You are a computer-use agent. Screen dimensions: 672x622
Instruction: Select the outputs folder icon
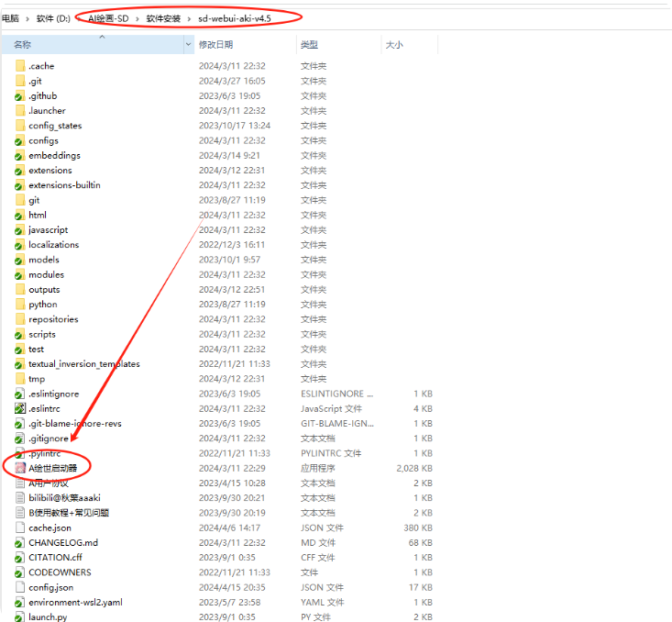(20, 290)
